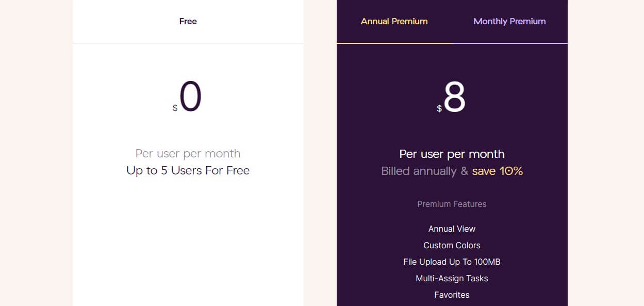Switch to the Annual Premium tab
The width and height of the screenshot is (644, 306).
point(394,21)
